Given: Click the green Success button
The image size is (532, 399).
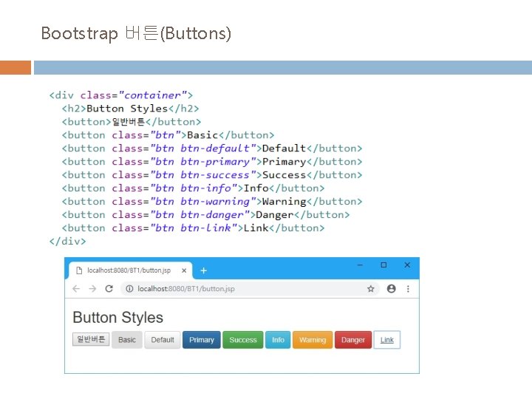Looking at the screenshot, I should (243, 340).
